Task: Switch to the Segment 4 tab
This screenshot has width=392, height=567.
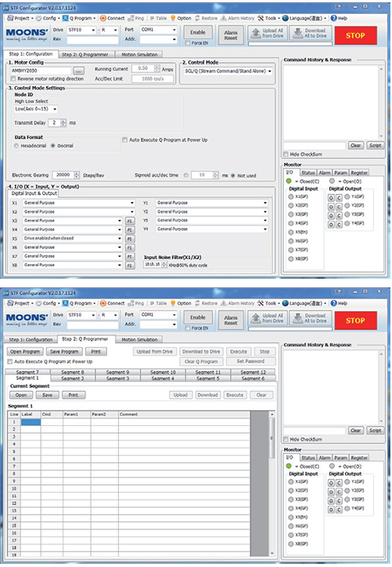Action: tap(163, 378)
